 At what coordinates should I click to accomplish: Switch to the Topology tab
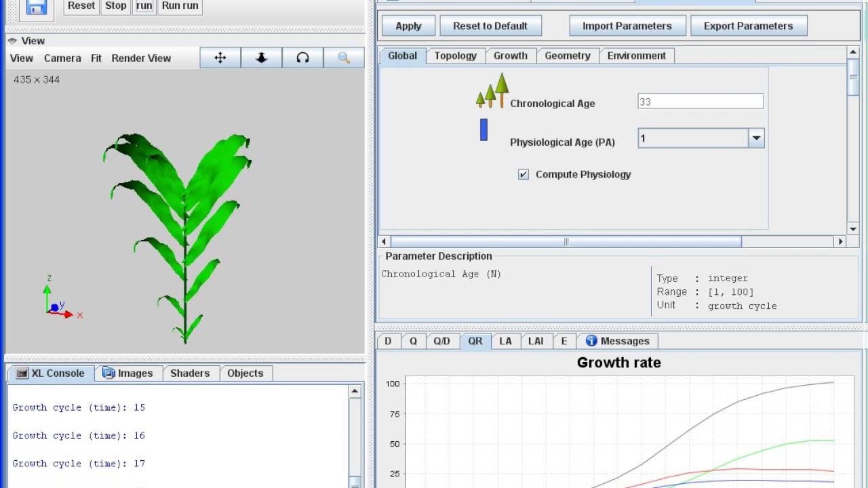(x=456, y=56)
